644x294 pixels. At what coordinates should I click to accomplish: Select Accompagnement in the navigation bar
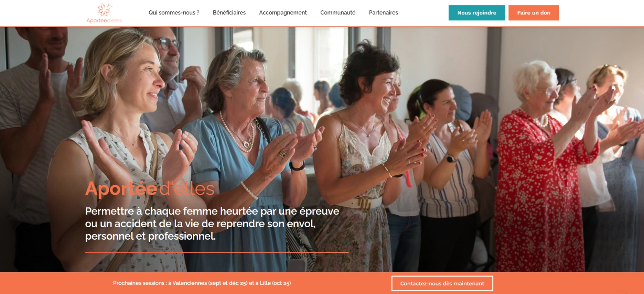tap(283, 13)
